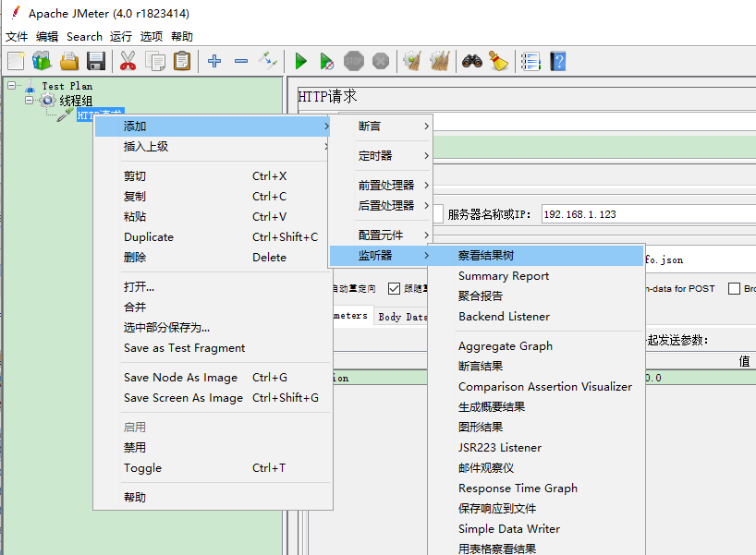Screen dimensions: 756x555
Task: Toggle the Browser-compatible headers checkbox
Action: (x=734, y=288)
